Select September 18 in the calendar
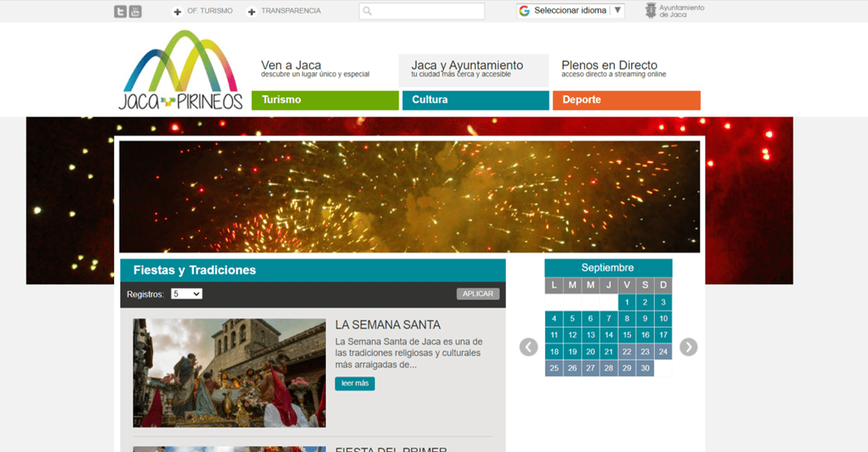Viewport: 868px width, 452px height. [x=554, y=352]
